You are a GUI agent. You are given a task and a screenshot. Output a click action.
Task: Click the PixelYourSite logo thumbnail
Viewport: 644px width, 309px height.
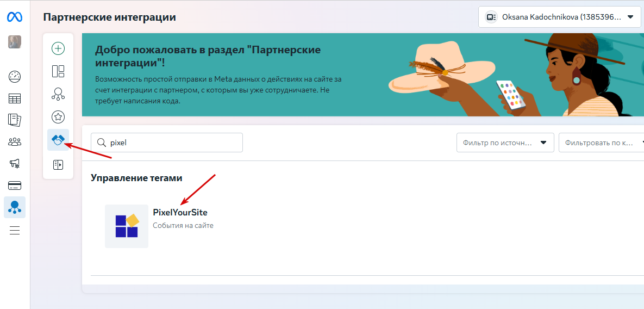tap(127, 226)
